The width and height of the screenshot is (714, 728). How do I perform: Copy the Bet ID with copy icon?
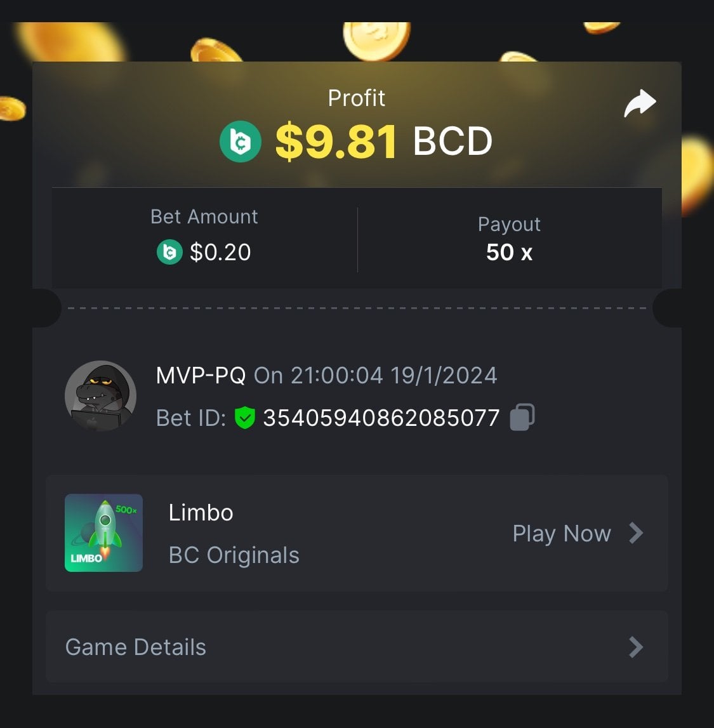pos(522,417)
